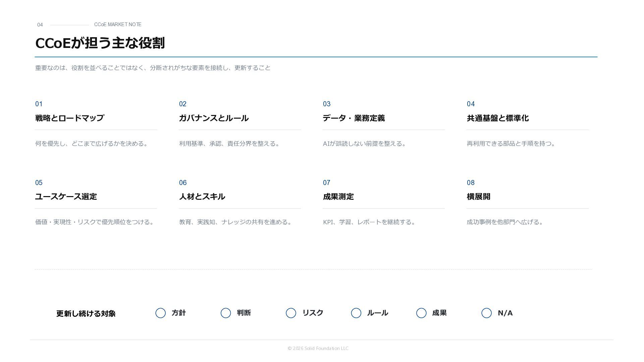Click the description AIが誤読しない前提を整える。

(x=365, y=143)
